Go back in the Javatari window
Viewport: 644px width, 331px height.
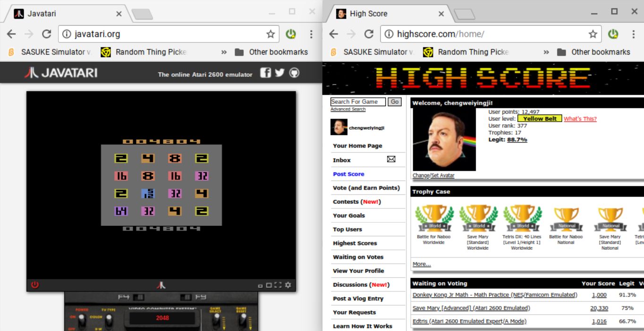(x=11, y=34)
